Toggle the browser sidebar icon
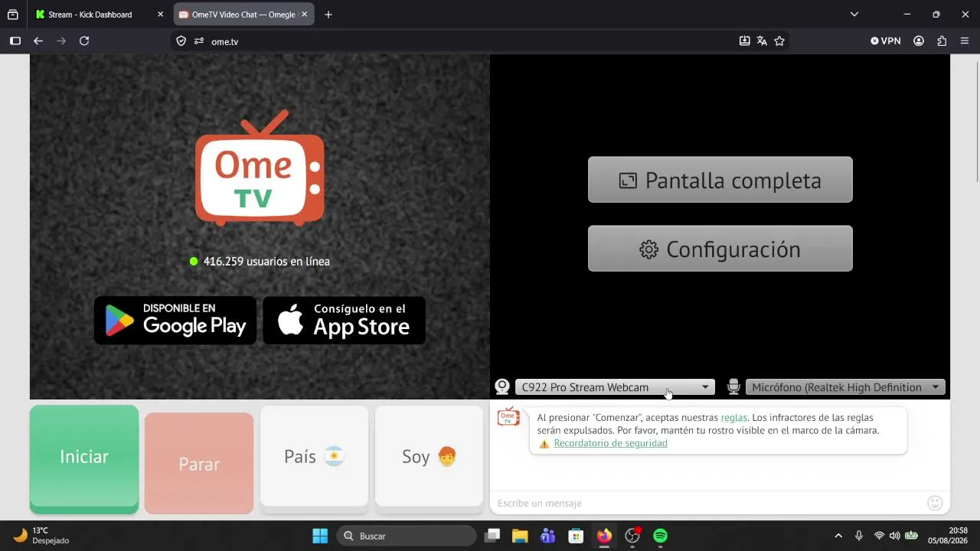 tap(15, 41)
